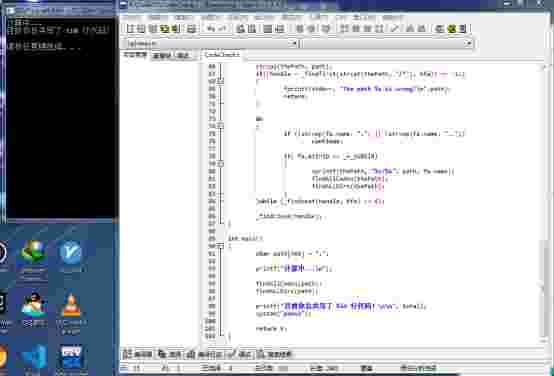Collapse the fold marker under the _A_SUBDIR if statement
Image resolution: width=554 pixels, height=376 pixels.
[x=221, y=164]
